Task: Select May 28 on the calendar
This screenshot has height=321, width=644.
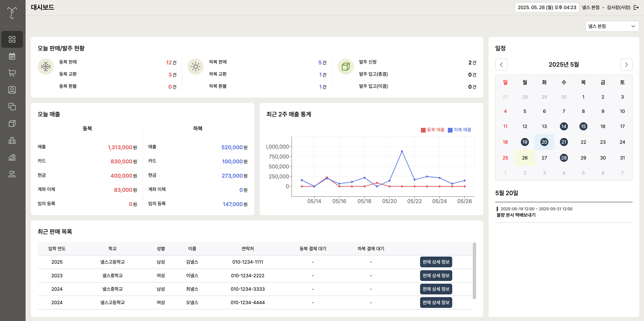Action: click(x=564, y=158)
